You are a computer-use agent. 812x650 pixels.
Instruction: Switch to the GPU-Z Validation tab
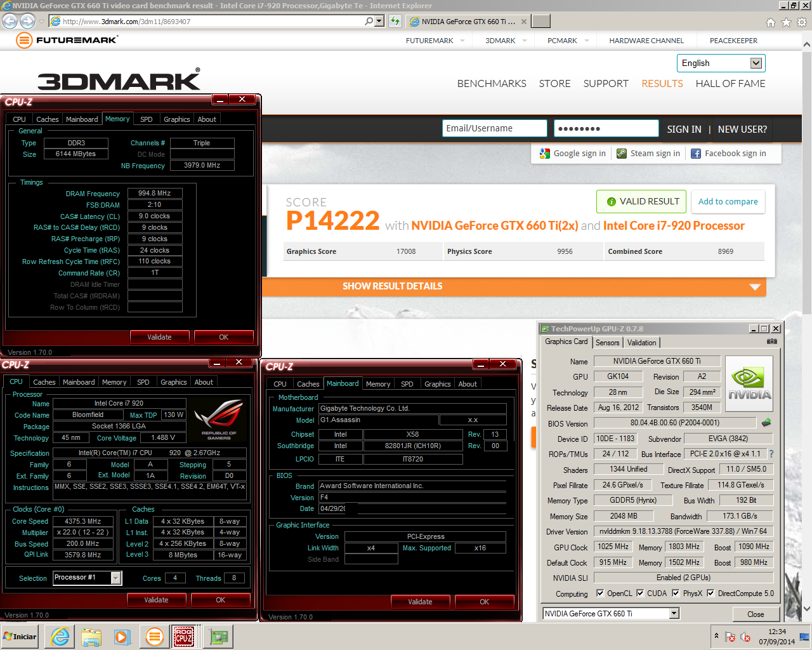[641, 343]
